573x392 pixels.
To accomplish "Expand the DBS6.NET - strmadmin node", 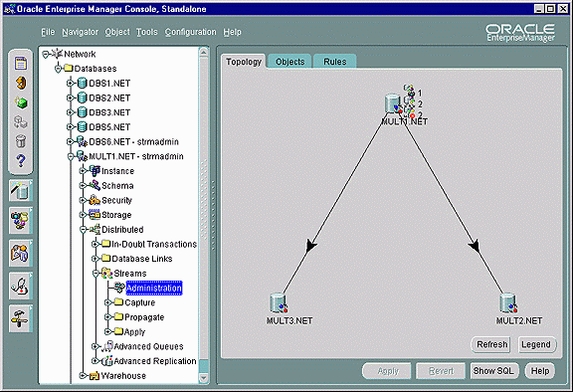I will tap(70, 141).
